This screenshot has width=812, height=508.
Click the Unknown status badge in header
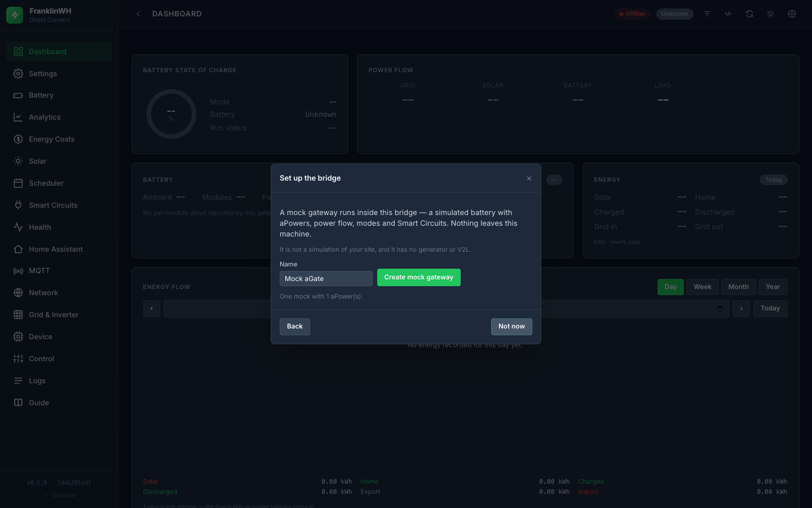click(675, 14)
